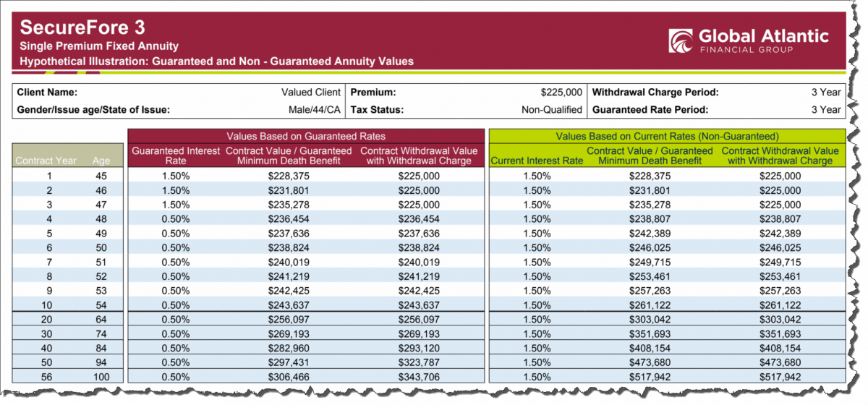Select $269,193 in the guaranteed contract value column

289,334
